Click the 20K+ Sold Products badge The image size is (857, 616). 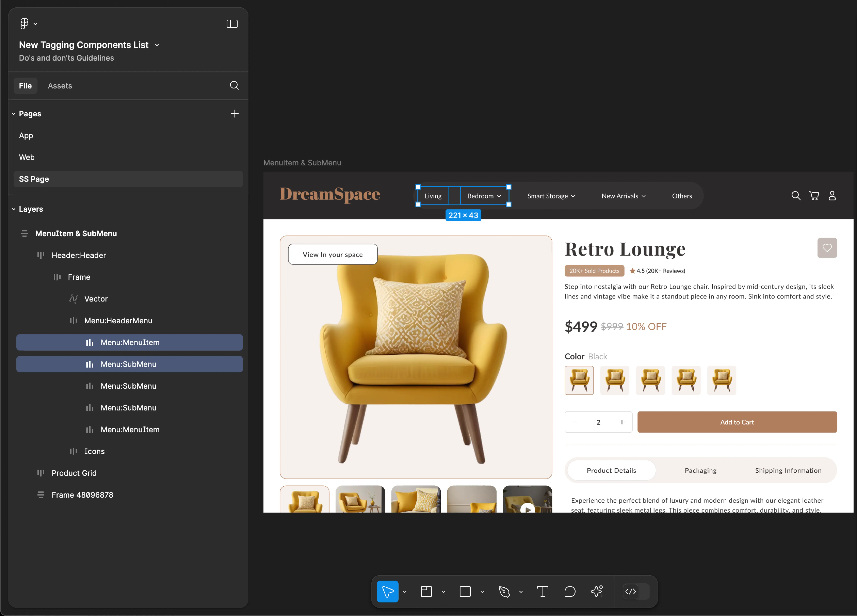[x=594, y=271]
